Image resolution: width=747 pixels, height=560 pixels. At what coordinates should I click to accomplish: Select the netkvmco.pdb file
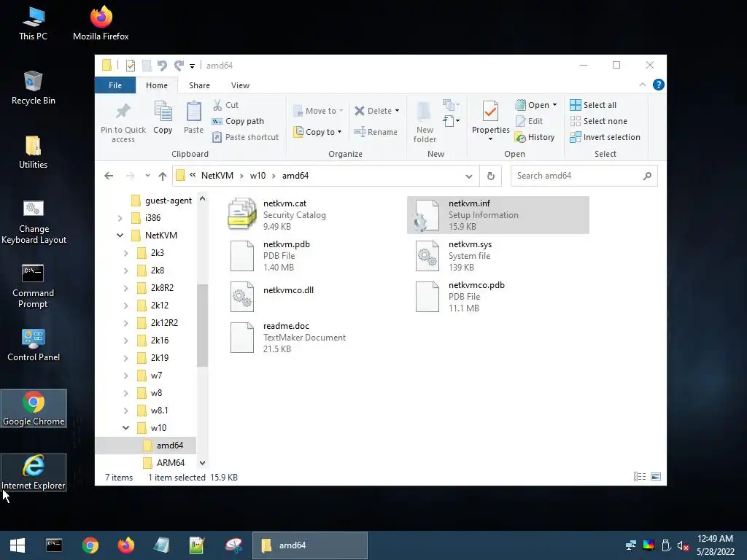click(498, 297)
